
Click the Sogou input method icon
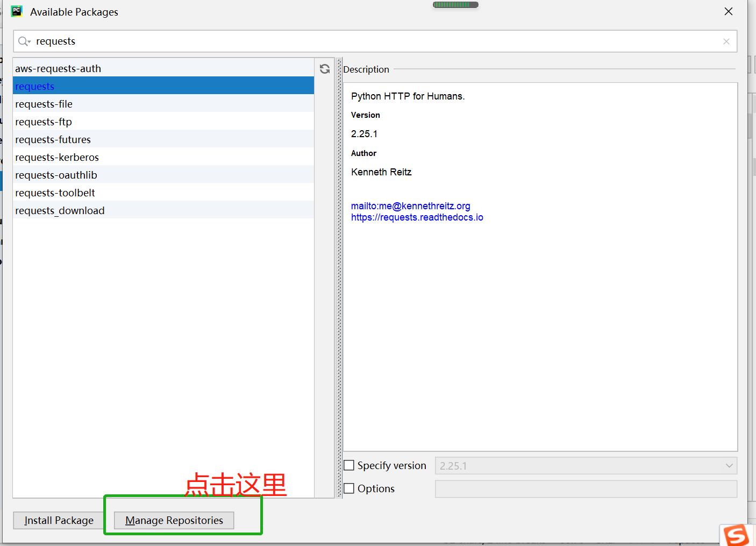pyautogui.click(x=736, y=535)
